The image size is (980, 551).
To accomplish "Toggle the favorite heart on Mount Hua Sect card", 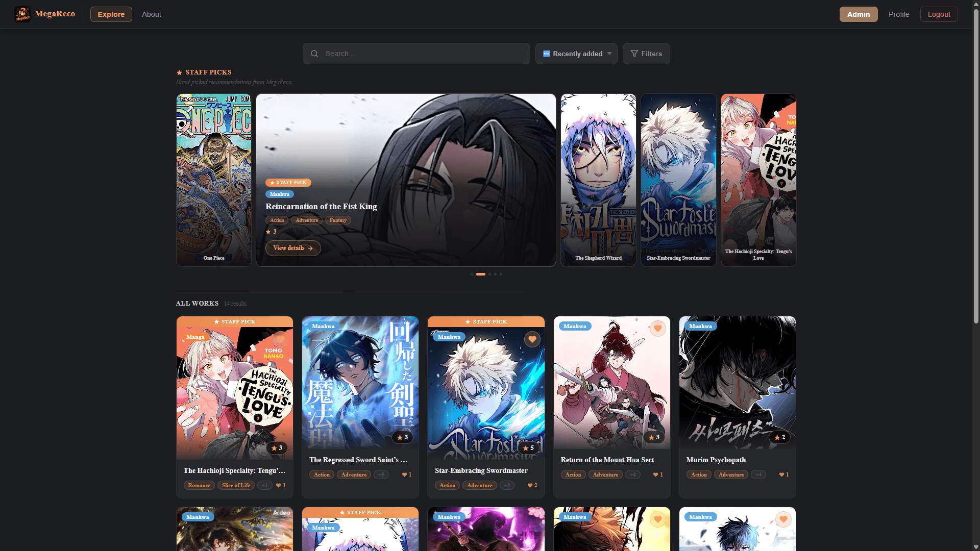I will pyautogui.click(x=657, y=329).
